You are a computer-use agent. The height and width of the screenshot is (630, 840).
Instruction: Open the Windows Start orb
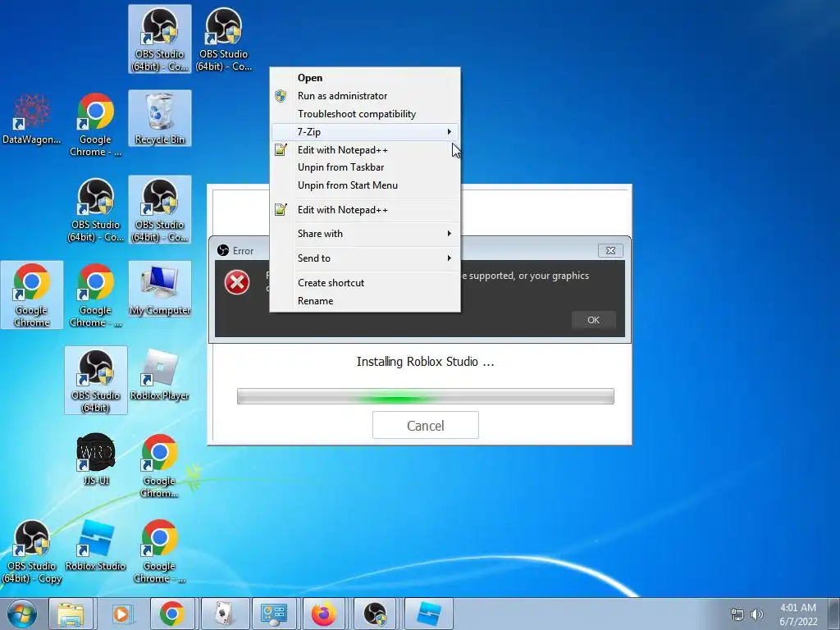click(x=22, y=614)
